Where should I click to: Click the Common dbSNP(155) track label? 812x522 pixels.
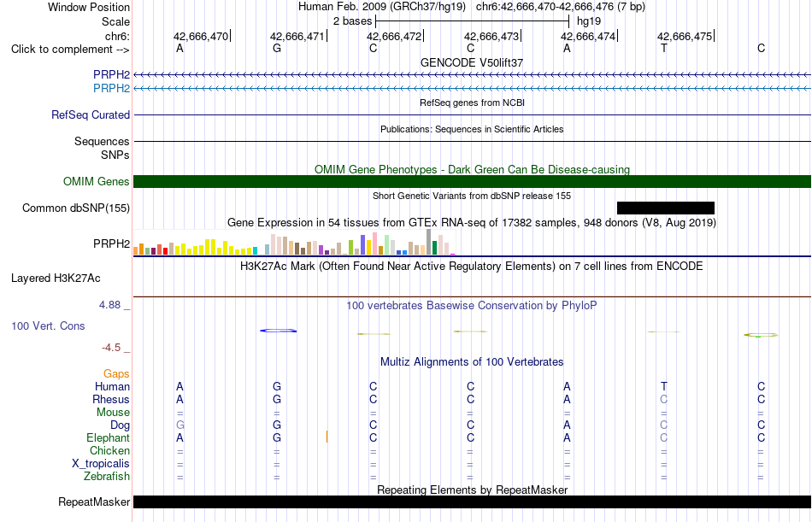pos(75,208)
